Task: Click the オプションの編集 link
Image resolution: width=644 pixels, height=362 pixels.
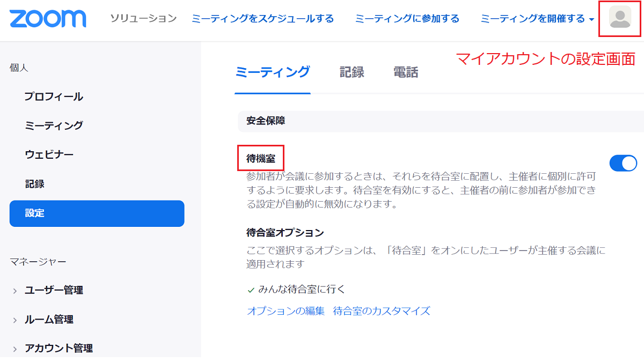Action: point(286,311)
